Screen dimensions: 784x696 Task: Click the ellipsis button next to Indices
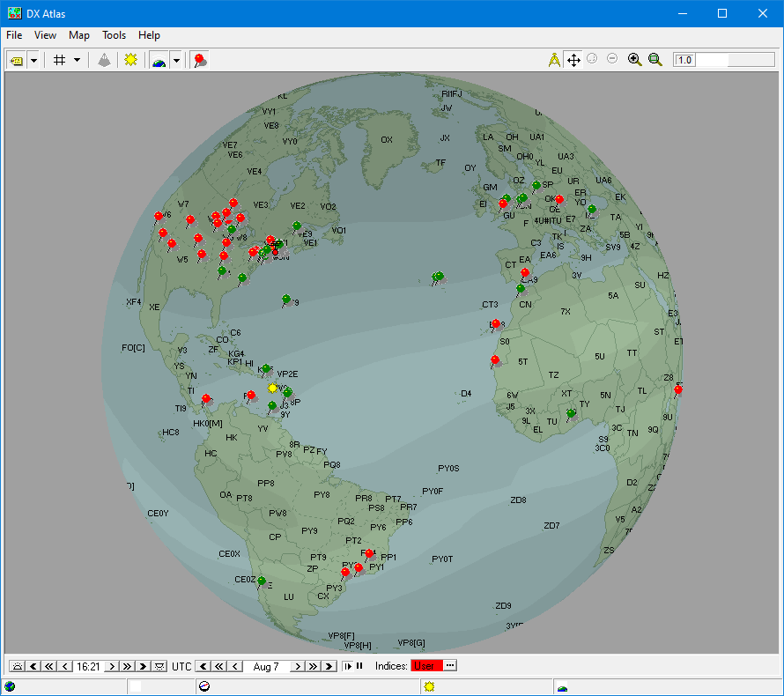pos(449,667)
